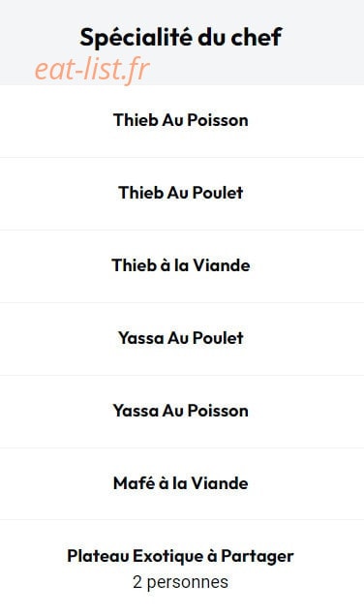Select the Yassa Au Poulet entry
Image resolution: width=364 pixels, height=616 pixels.
point(181,338)
